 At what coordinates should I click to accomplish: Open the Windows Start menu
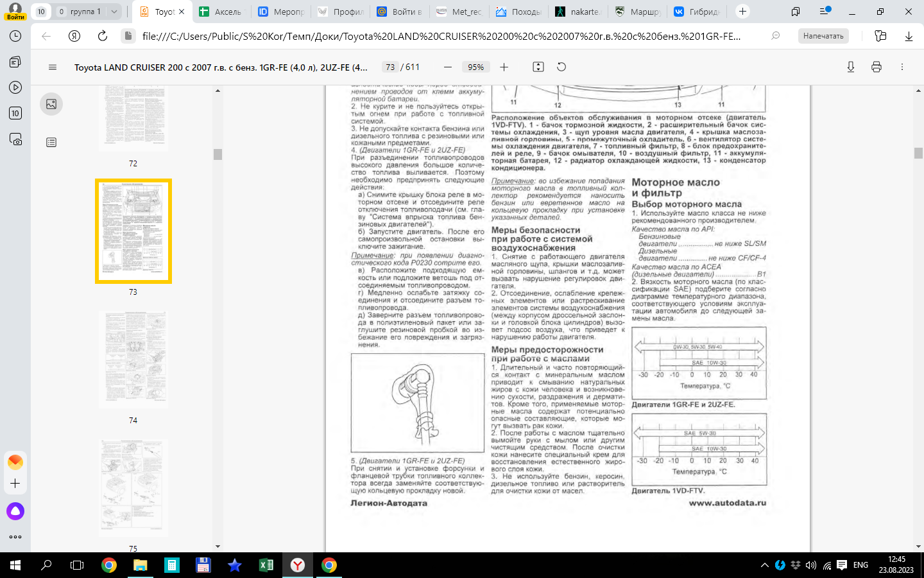[15, 565]
